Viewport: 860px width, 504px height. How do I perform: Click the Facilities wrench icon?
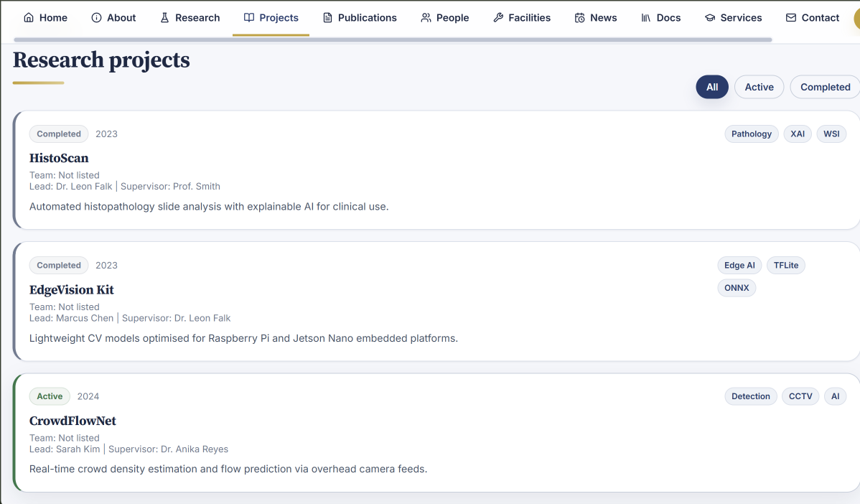[x=498, y=17]
